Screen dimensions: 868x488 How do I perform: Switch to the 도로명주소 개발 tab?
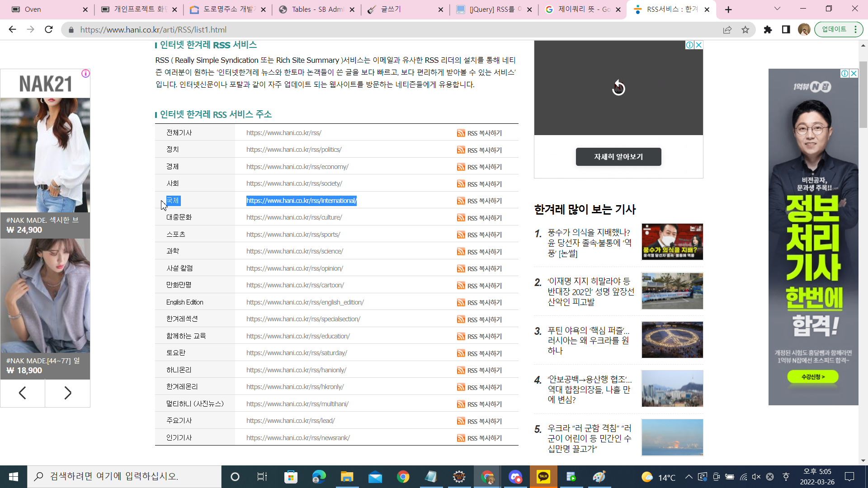click(227, 9)
